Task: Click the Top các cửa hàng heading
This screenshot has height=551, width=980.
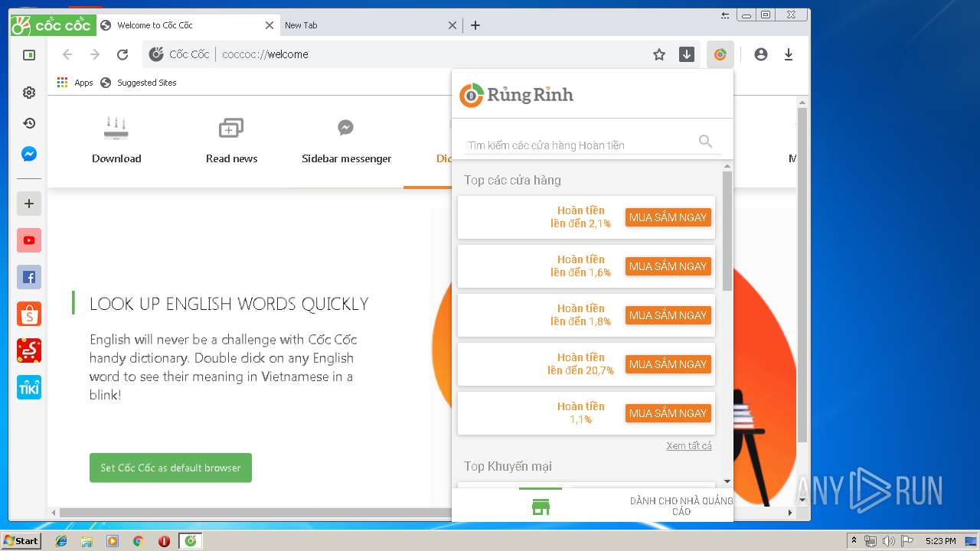Action: coord(512,180)
